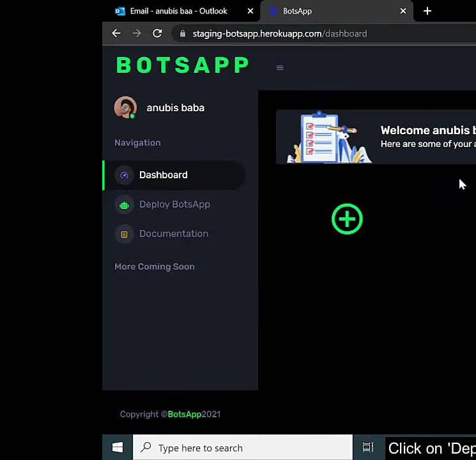
Task: Click the welcome banner clipboard illustration
Action: pos(329,137)
